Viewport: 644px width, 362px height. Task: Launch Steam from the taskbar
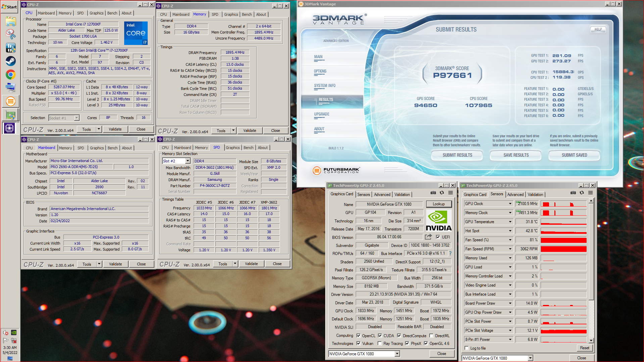[10, 61]
